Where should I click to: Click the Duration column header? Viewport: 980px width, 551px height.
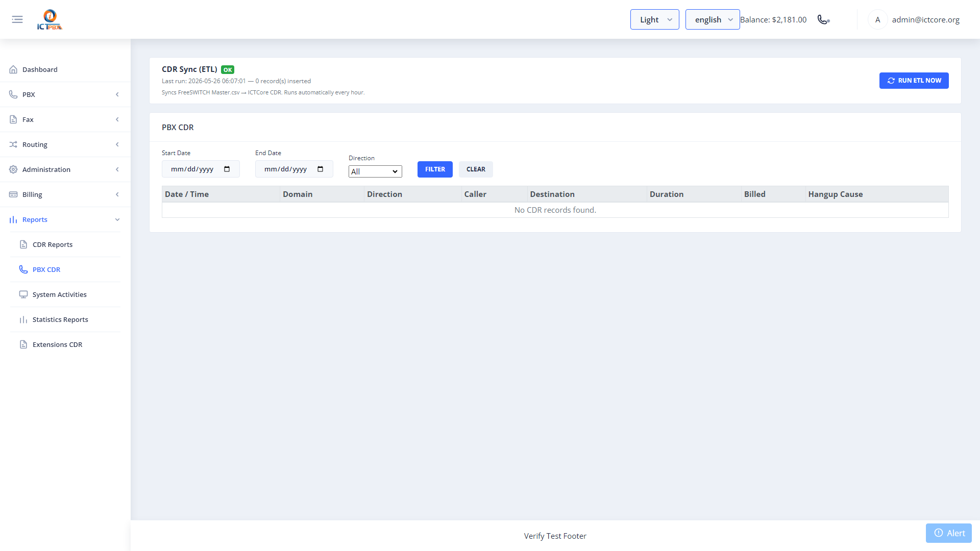click(x=694, y=194)
